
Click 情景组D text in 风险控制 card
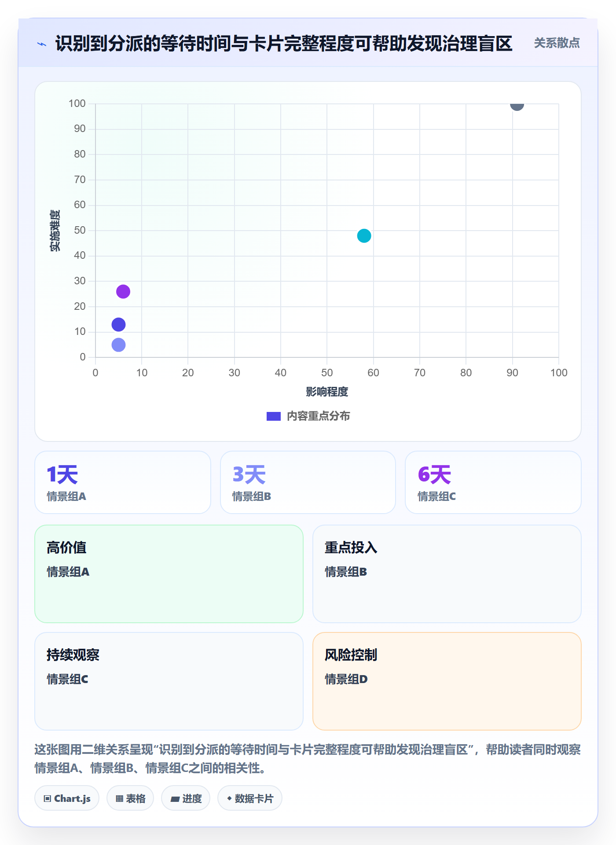(x=346, y=679)
